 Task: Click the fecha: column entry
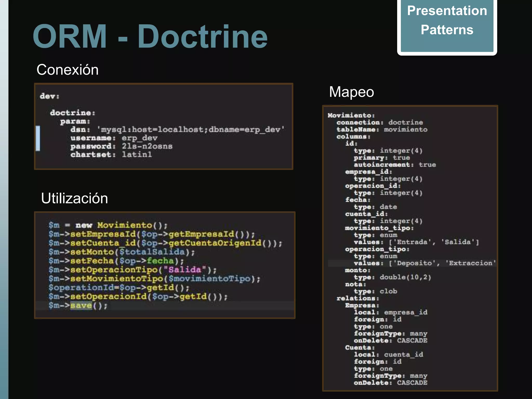click(x=358, y=200)
